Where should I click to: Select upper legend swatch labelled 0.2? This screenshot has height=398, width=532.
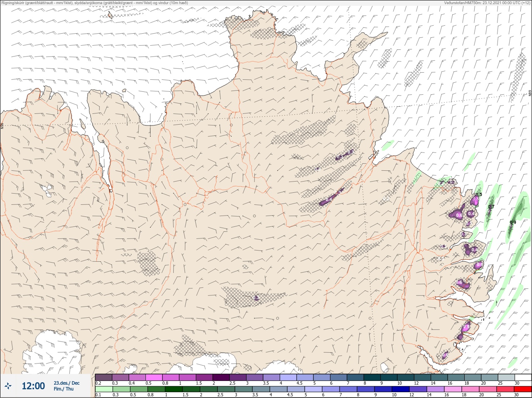pyautogui.click(x=103, y=377)
